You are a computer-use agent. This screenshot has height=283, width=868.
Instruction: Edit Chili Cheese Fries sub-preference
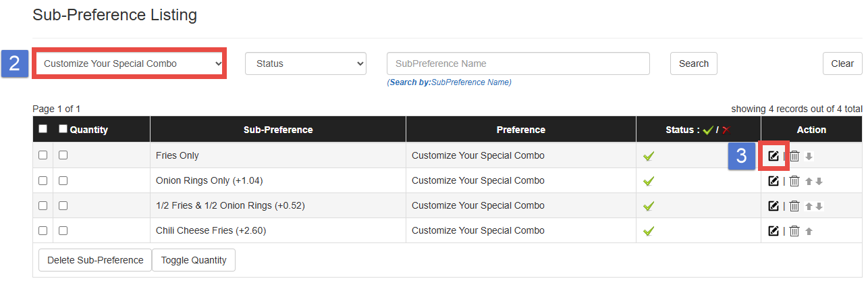pyautogui.click(x=774, y=231)
